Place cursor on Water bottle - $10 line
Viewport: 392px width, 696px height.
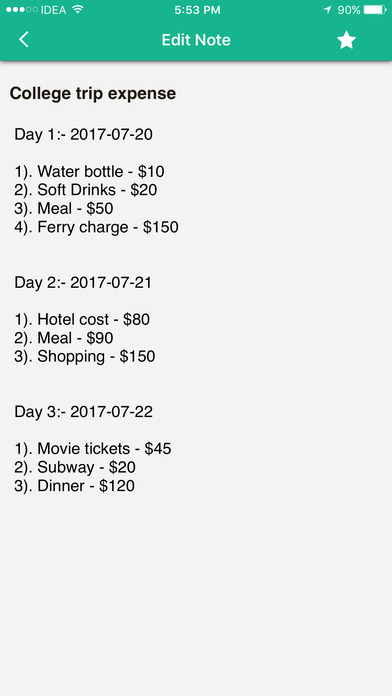(x=89, y=171)
